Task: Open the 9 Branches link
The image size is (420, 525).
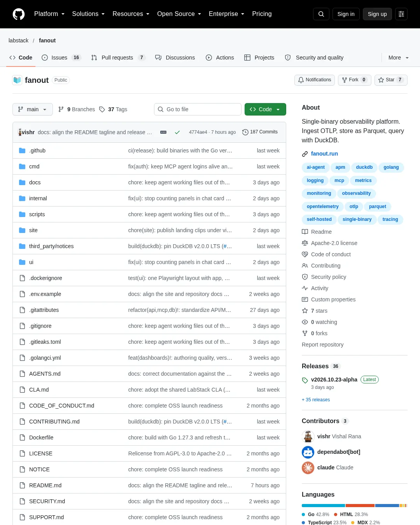Action: coord(77,109)
